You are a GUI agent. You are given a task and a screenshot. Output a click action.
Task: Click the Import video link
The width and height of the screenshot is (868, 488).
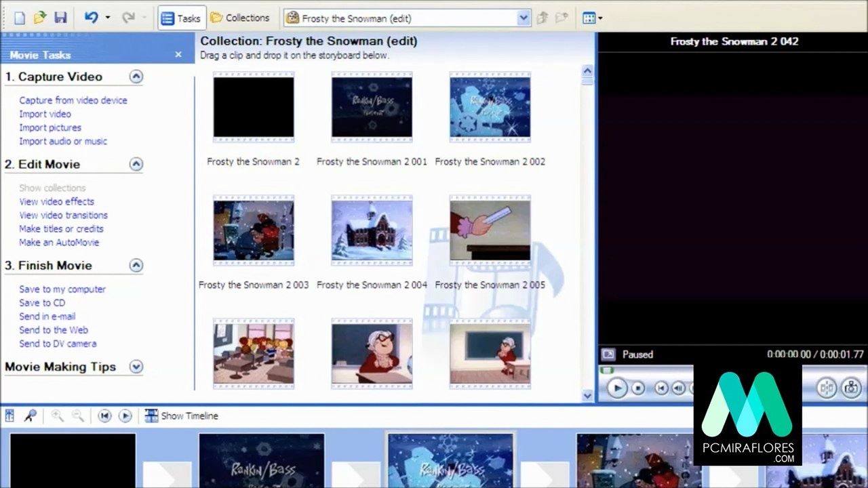(x=45, y=114)
